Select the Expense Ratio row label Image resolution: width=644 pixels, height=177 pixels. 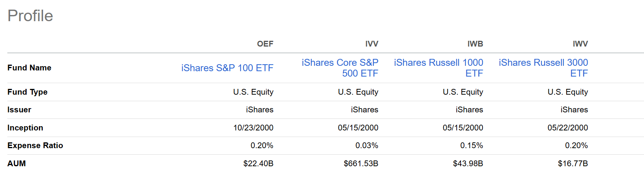pyautogui.click(x=35, y=145)
